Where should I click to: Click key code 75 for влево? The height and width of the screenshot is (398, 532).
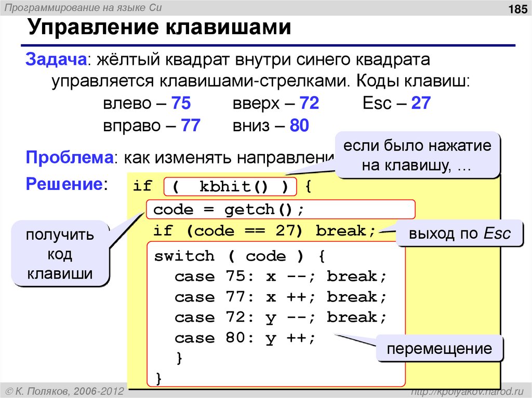[181, 103]
